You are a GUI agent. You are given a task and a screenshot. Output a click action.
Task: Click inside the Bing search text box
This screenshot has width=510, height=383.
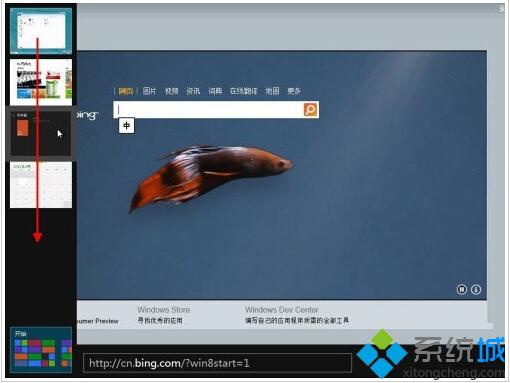tap(209, 110)
